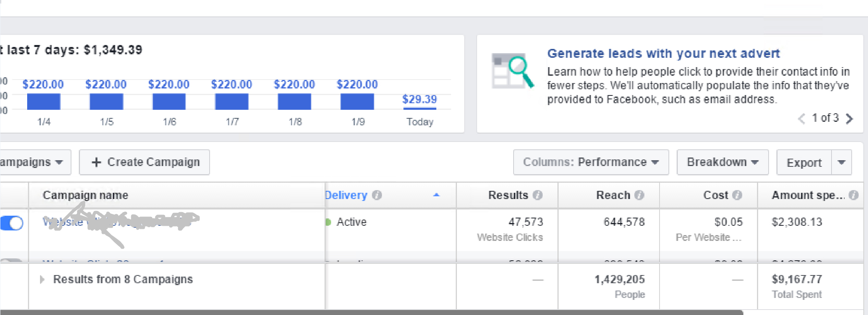The image size is (868, 315).
Task: Click the Cost column info icon
Action: tap(737, 195)
